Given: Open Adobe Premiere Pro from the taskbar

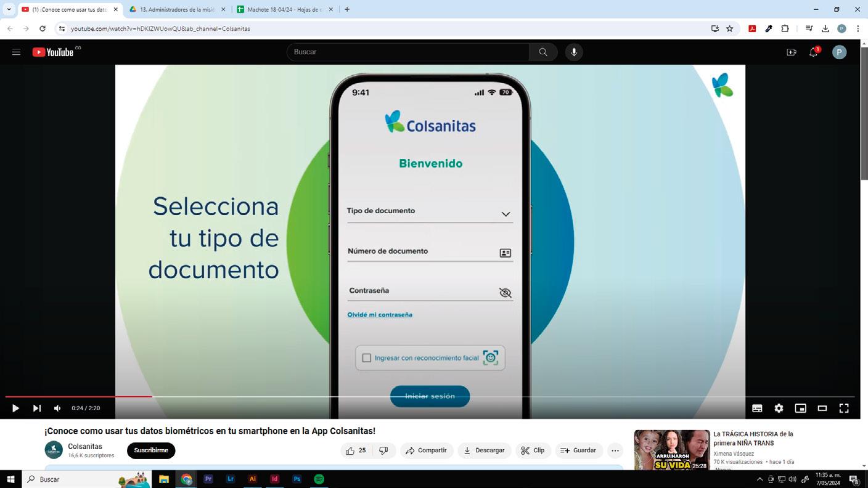Looking at the screenshot, I should pos(208,479).
